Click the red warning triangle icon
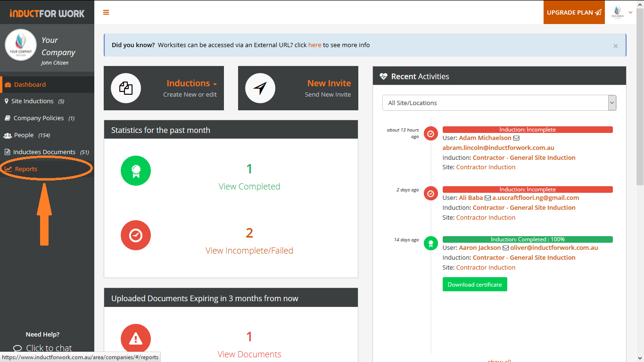The height and width of the screenshot is (362, 644). 136,338
